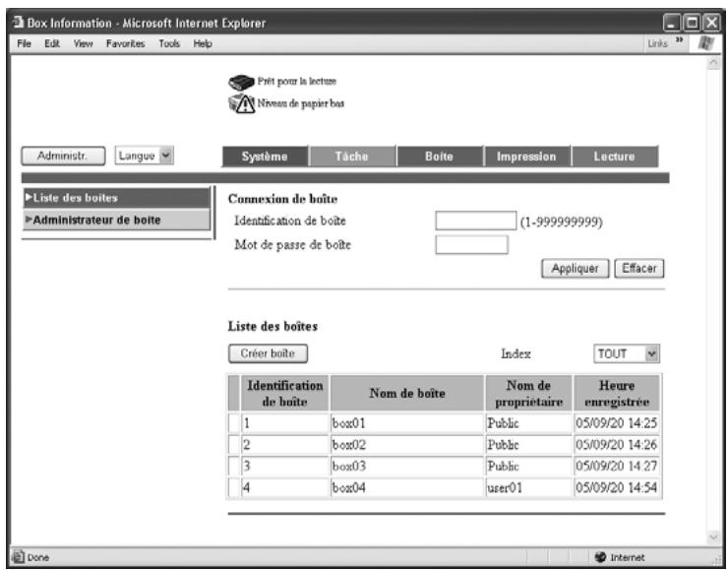The height and width of the screenshot is (570, 728).
Task: Click the 05/09/20 14:26 timestamp cell
Action: pyautogui.click(x=617, y=445)
